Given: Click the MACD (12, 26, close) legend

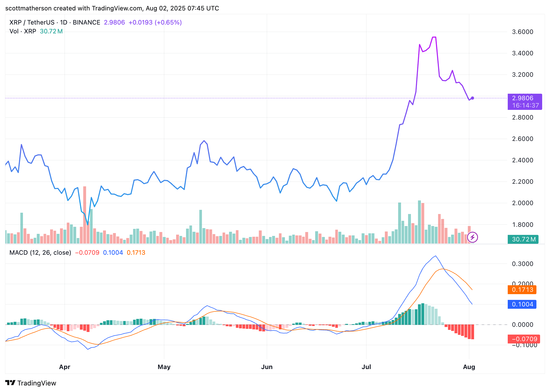Looking at the screenshot, I should (x=40, y=253).
